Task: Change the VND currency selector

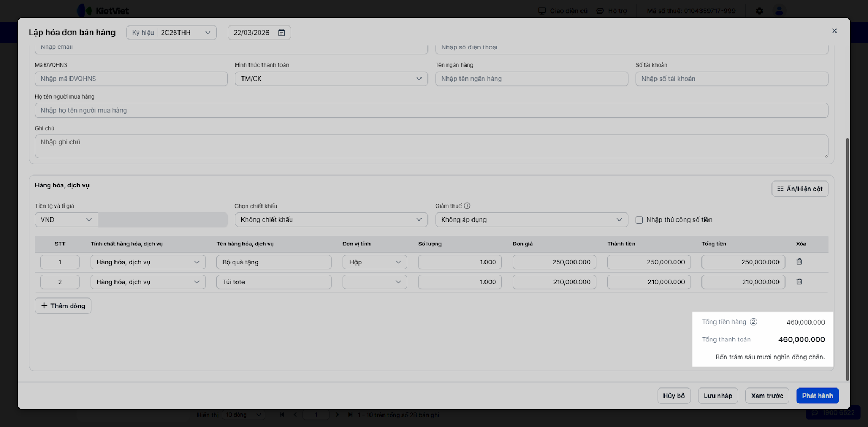Action: click(x=66, y=219)
